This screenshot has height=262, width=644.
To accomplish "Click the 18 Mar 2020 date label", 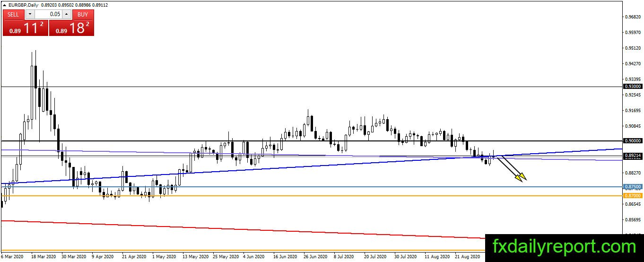I will click(43, 257).
